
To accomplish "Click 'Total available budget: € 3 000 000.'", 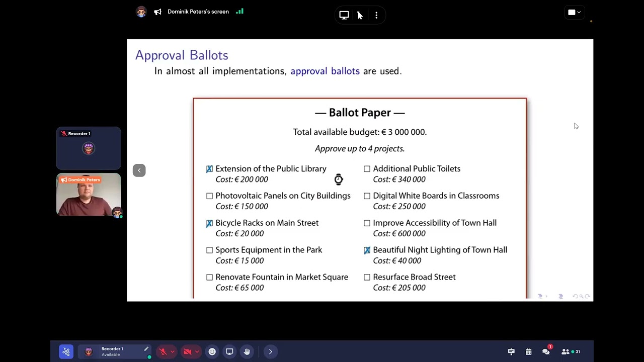I will click(x=360, y=132).
